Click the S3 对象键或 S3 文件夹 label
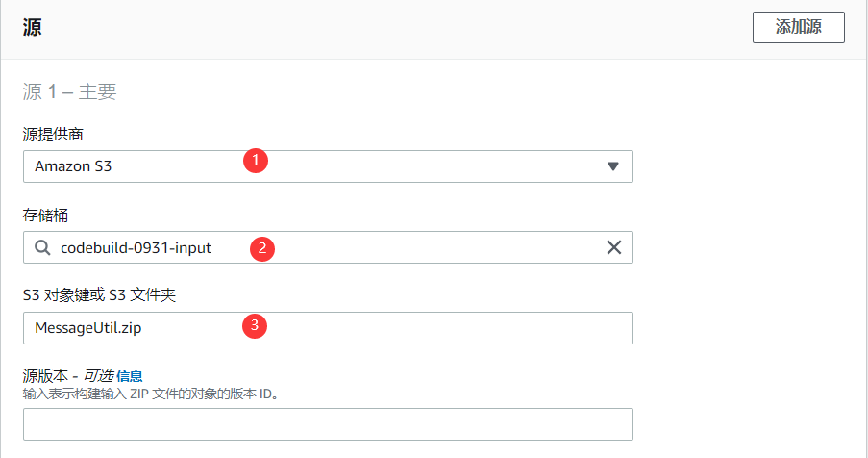Viewport: 868px width, 458px height. tap(100, 295)
